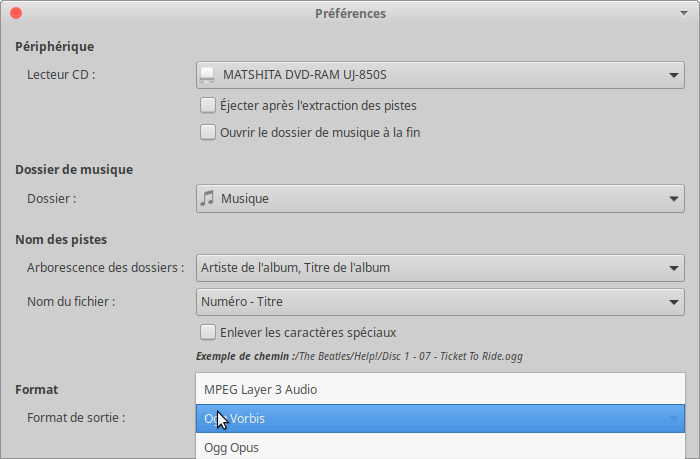
Task: Open the Artiste de l'album, Titre de l'album dropdown
Action: click(440, 268)
